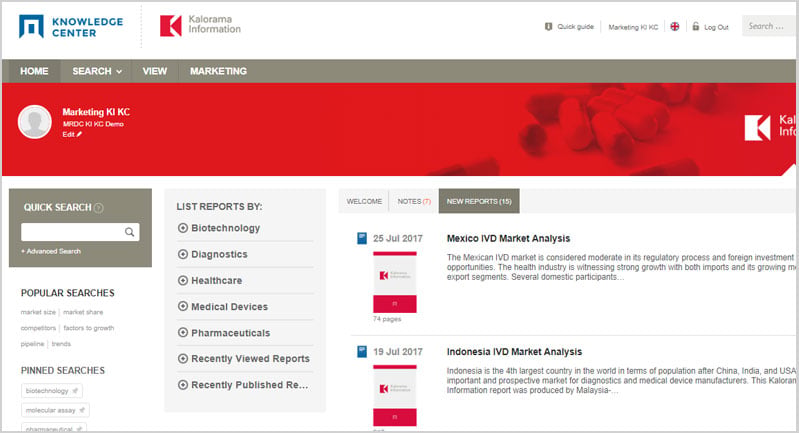Click the blue report icon beside 25 Jul 2017
The image size is (799, 433).
pyautogui.click(x=362, y=238)
